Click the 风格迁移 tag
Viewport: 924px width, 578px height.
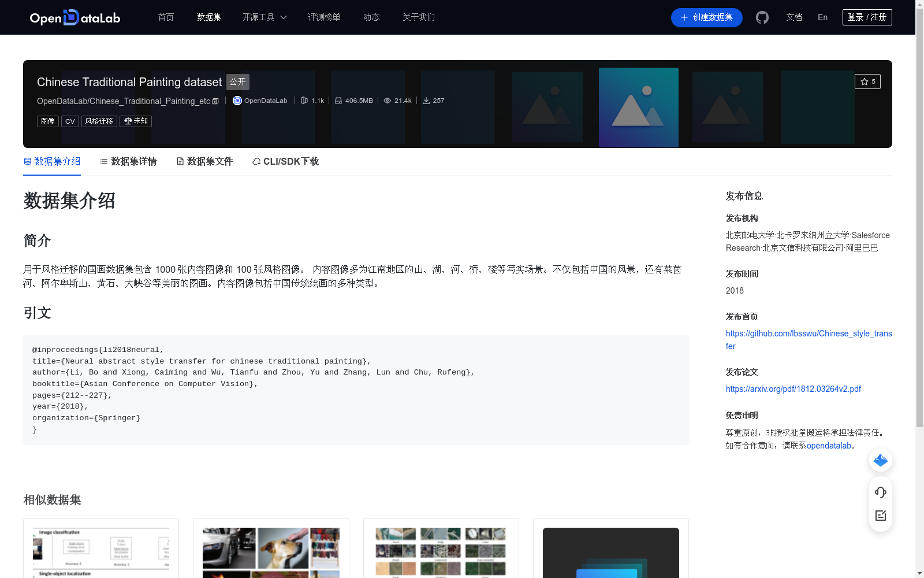pyautogui.click(x=99, y=121)
